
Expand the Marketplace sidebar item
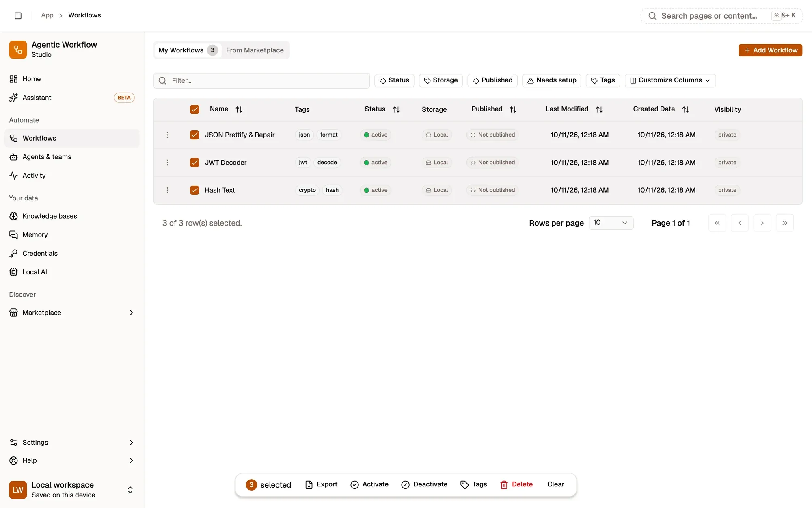tap(72, 313)
